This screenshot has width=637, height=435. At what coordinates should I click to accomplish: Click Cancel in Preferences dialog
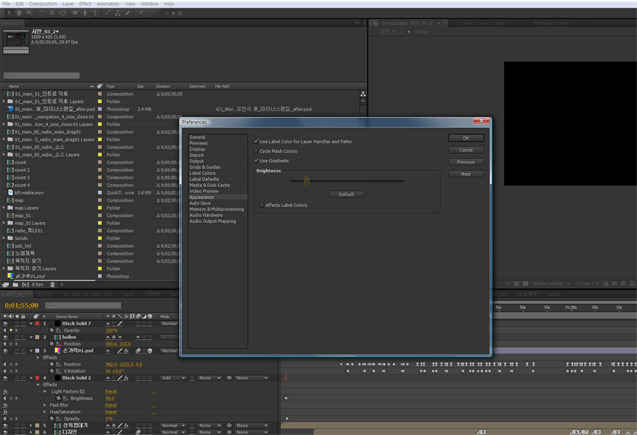coord(466,150)
